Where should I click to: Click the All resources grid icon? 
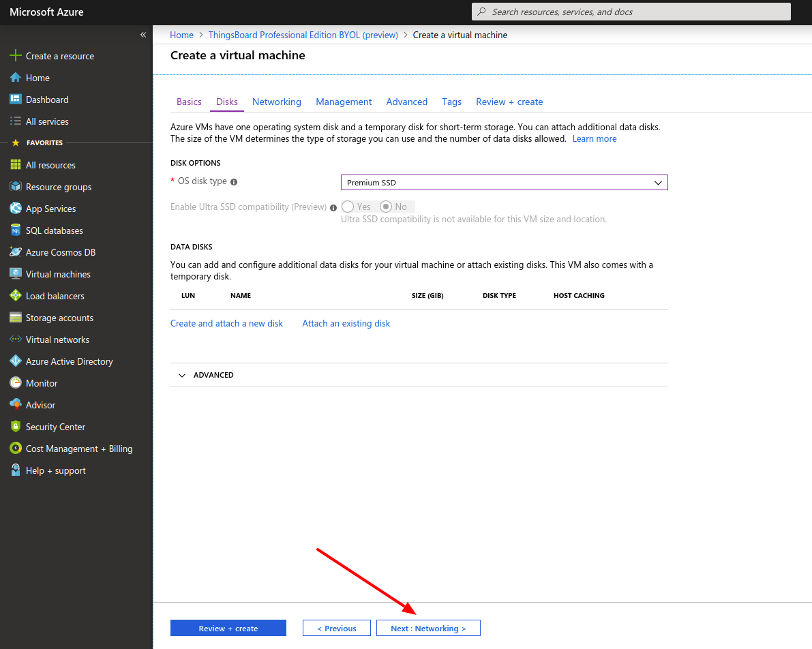16,165
